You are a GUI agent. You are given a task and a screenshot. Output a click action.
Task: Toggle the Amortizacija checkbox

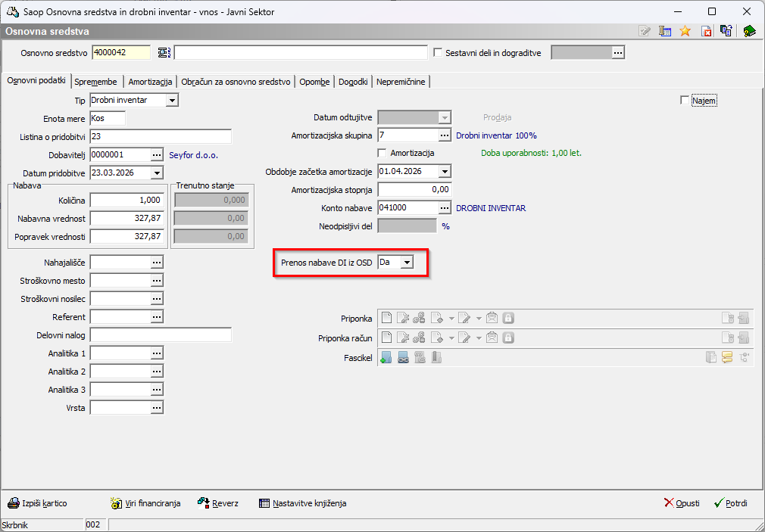click(382, 153)
